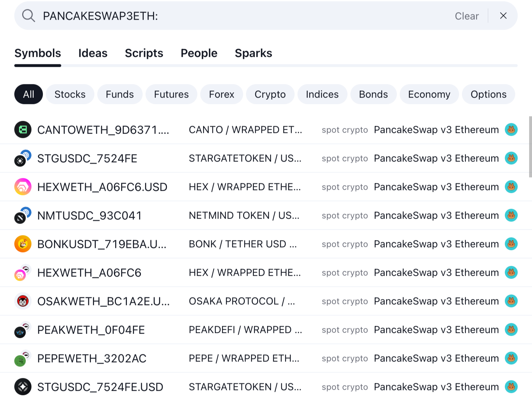532x400 pixels.
Task: Click the results list scrollbar
Action: (x=530, y=146)
